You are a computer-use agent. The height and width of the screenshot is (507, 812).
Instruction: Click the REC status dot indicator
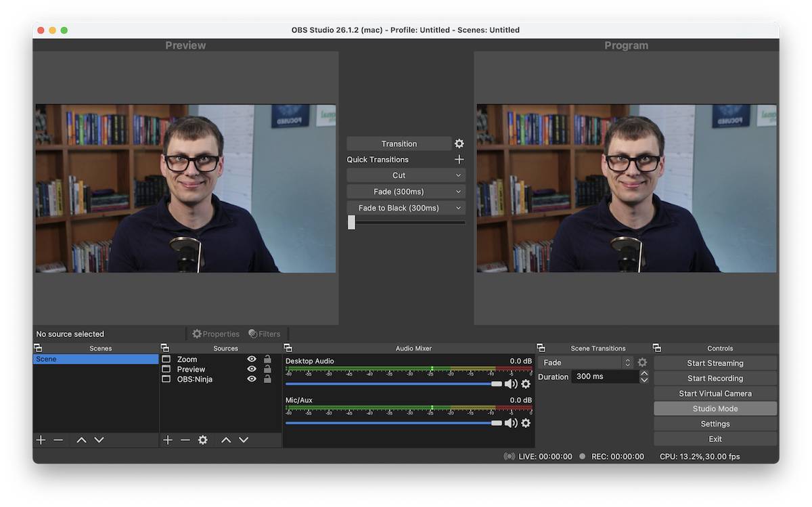coord(582,456)
